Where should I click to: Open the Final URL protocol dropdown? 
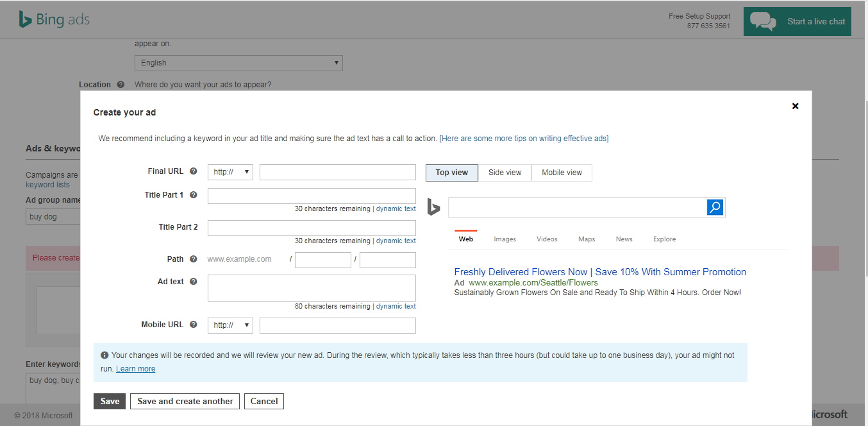[x=230, y=172]
